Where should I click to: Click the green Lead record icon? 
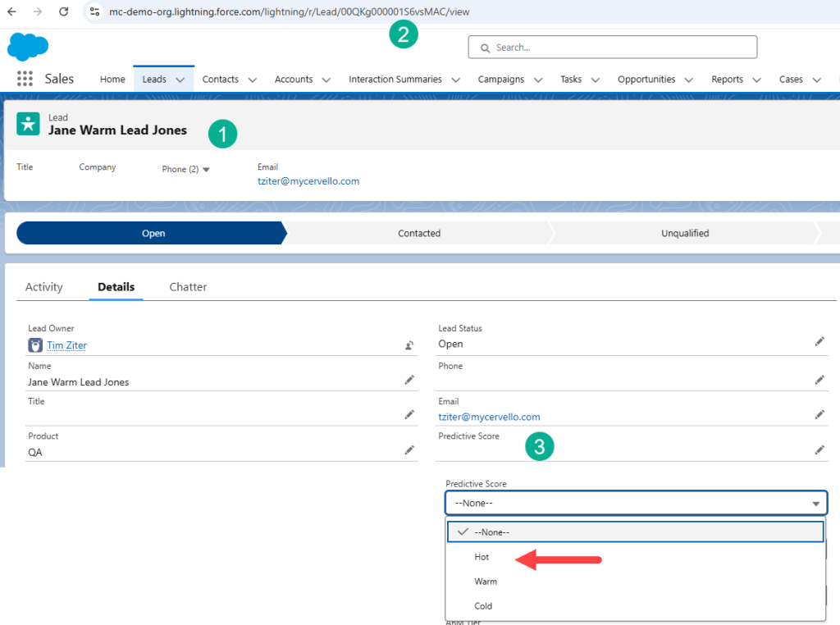point(29,124)
